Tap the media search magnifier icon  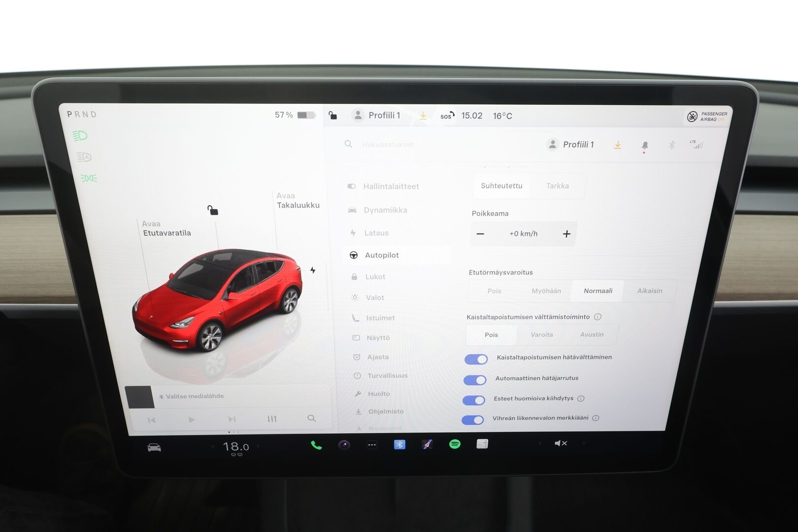pyautogui.click(x=311, y=418)
